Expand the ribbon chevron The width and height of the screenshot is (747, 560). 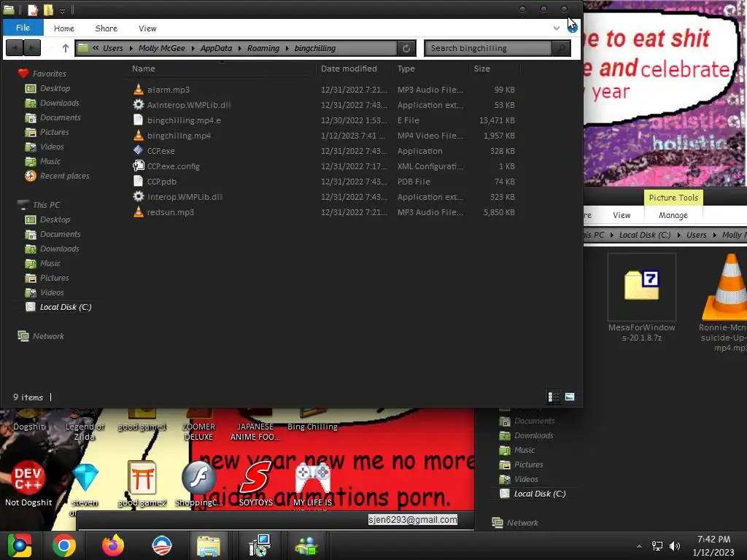[557, 28]
